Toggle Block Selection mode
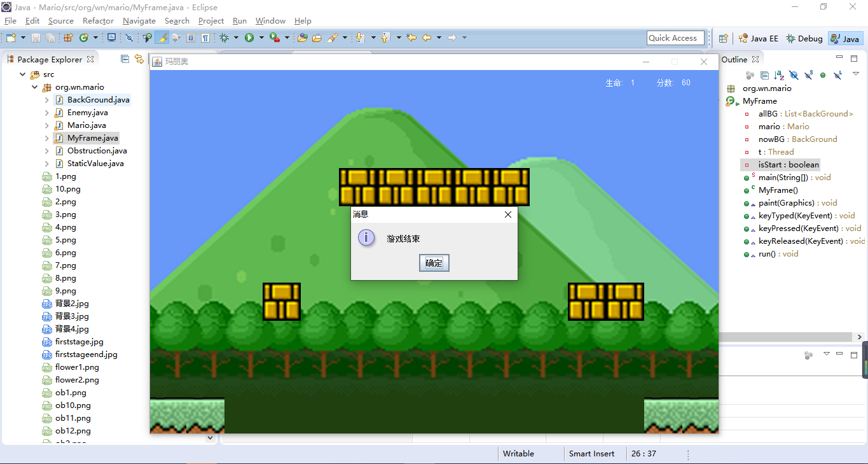This screenshot has height=464, width=868. click(191, 38)
